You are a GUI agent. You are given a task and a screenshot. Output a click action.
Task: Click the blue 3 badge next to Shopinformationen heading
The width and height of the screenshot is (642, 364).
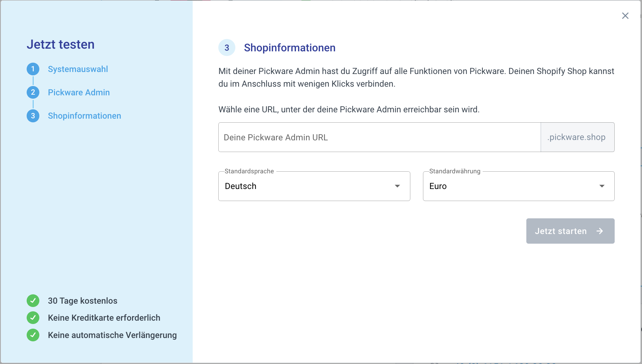pos(227,47)
